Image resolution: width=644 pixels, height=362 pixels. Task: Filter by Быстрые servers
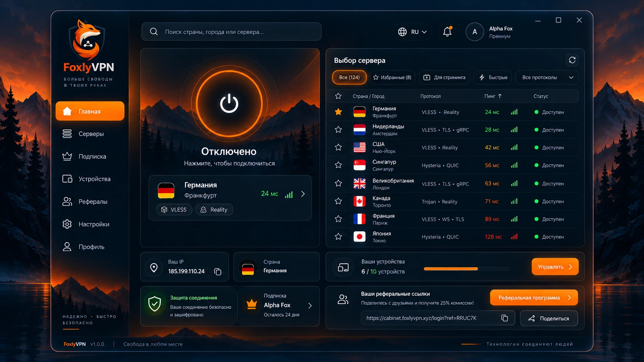(493, 77)
